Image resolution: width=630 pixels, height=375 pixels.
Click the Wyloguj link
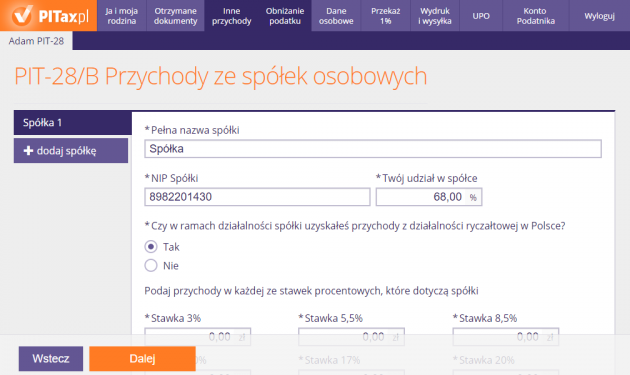click(599, 16)
